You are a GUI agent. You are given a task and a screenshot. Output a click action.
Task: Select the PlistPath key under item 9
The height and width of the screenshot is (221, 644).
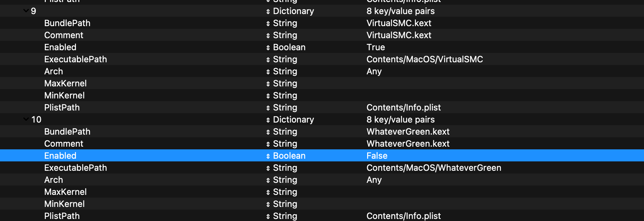click(62, 107)
